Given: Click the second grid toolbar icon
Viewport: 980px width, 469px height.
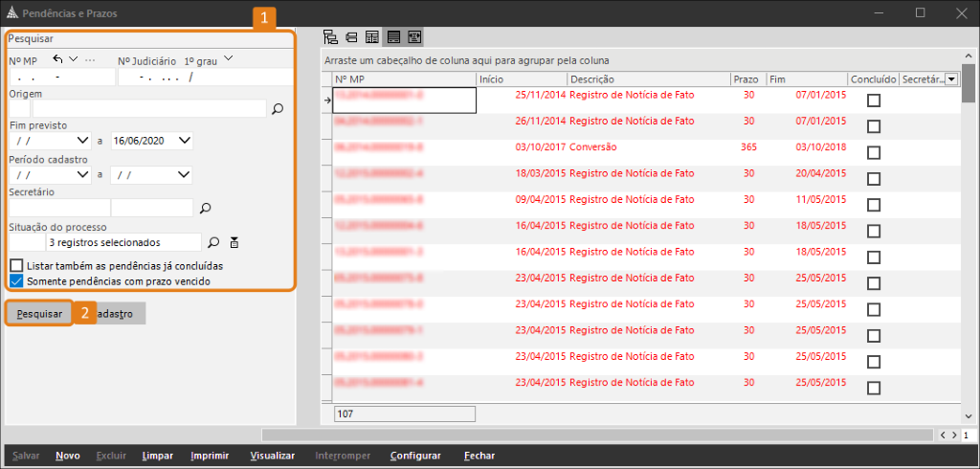Looking at the screenshot, I should (x=352, y=37).
